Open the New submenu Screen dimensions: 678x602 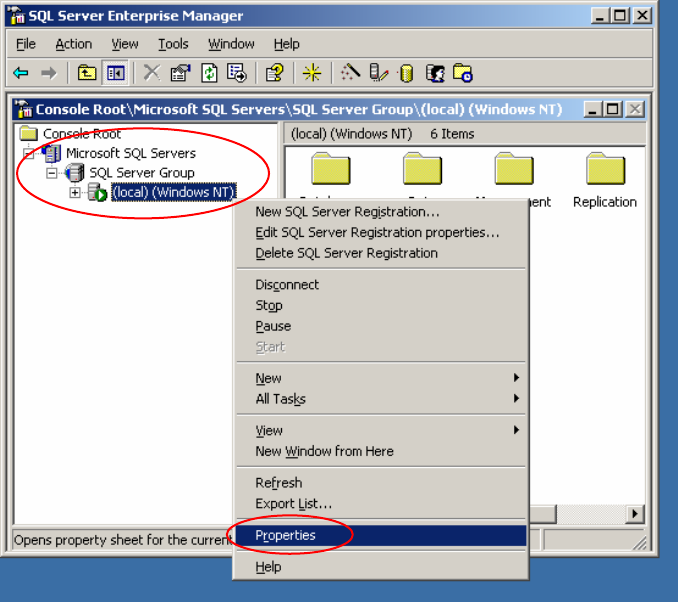381,378
